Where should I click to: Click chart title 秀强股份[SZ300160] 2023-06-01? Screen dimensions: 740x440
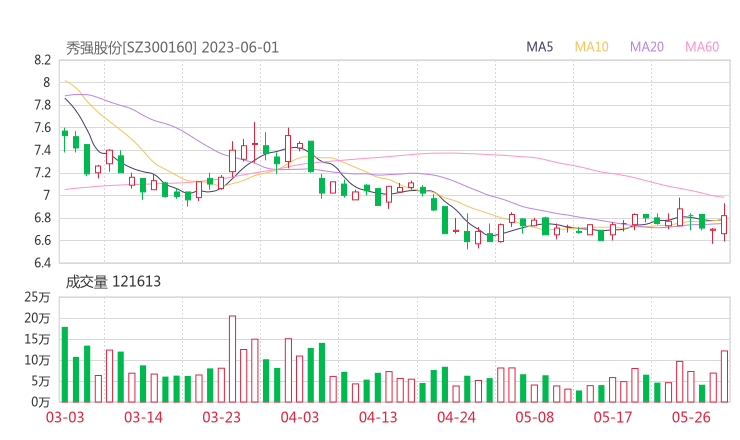[x=172, y=48]
